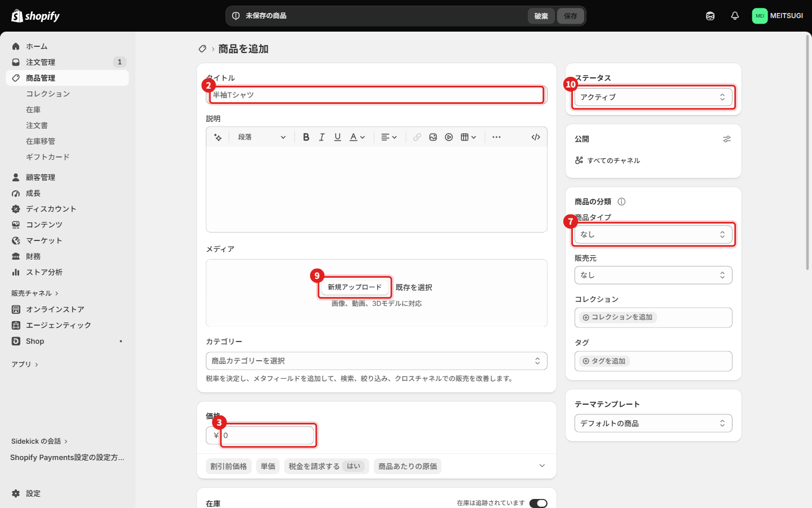Screen dimensions: 812x508
Task: Open the Sidekick assistant icon
Action: click(710, 16)
